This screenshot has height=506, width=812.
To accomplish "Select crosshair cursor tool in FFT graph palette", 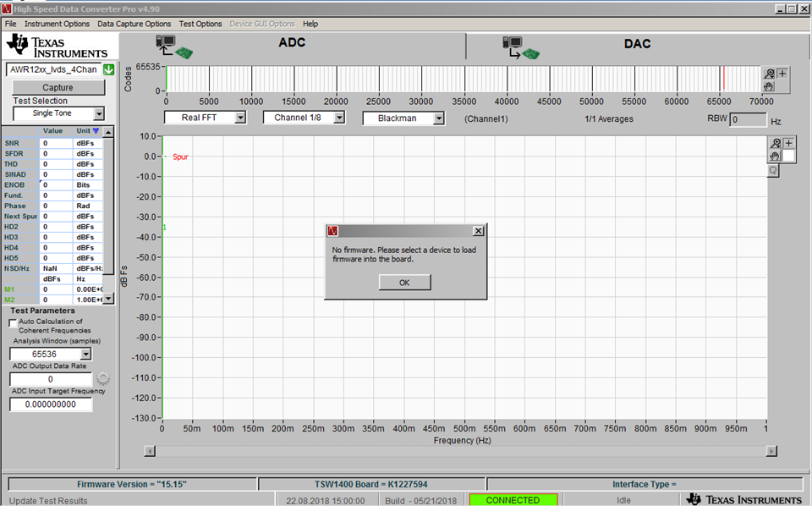I will (x=788, y=144).
